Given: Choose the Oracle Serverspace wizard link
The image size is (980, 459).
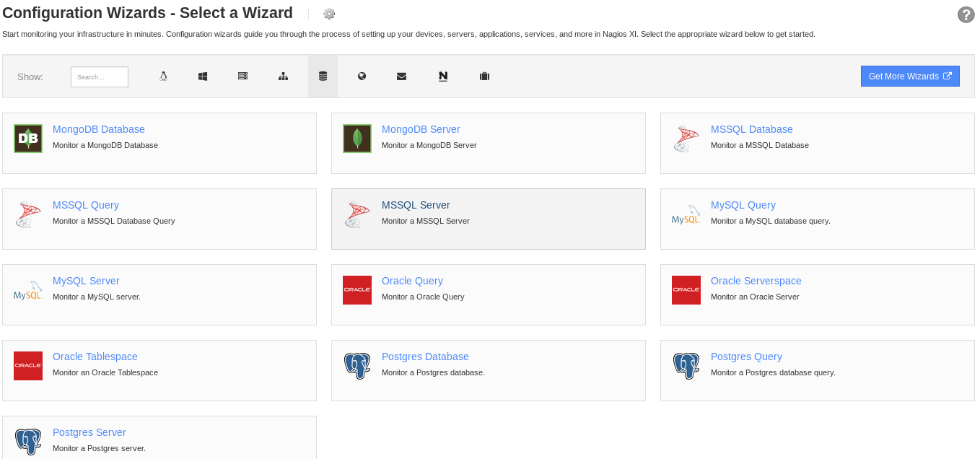Looking at the screenshot, I should click(756, 281).
